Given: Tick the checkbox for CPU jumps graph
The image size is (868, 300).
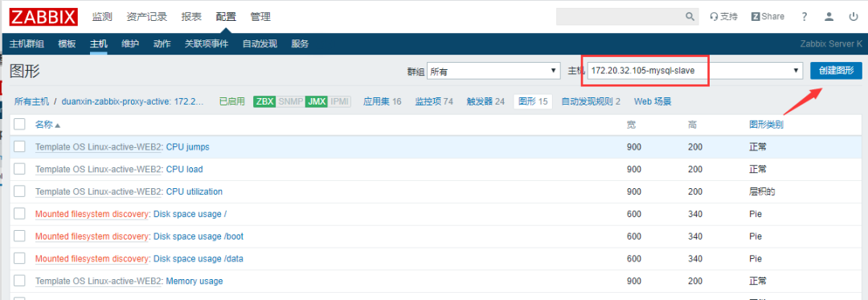Looking at the screenshot, I should tap(20, 146).
